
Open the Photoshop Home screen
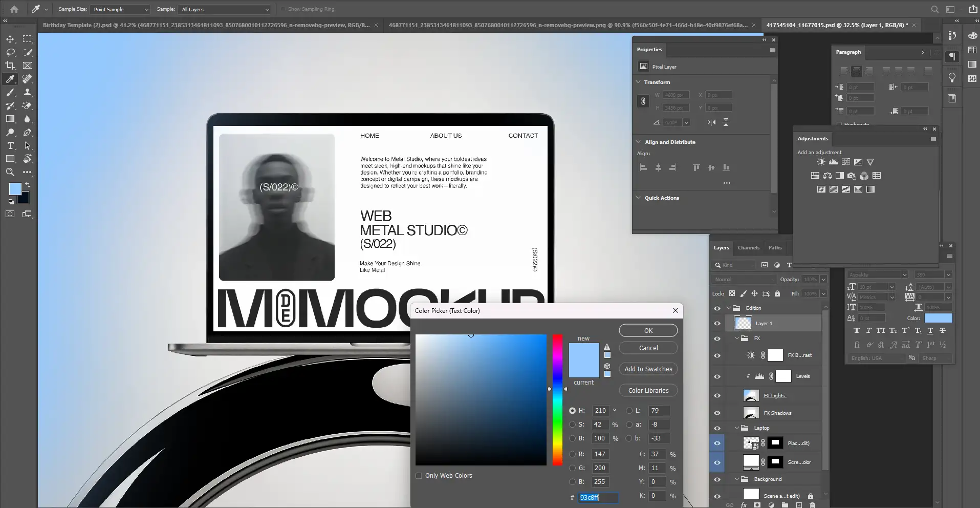pos(14,9)
